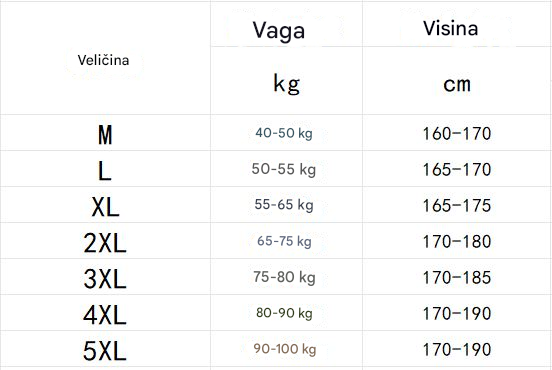The image size is (552, 370).
Task: Click the 65-75 kg weight cell
Action: (x=286, y=240)
